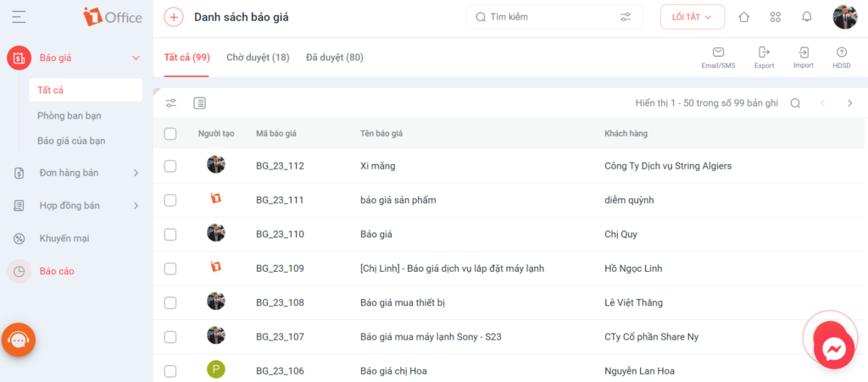Viewport: 868px width, 382px height.
Task: Collapse the sidebar with the hamburger icon
Action: coord(19,17)
